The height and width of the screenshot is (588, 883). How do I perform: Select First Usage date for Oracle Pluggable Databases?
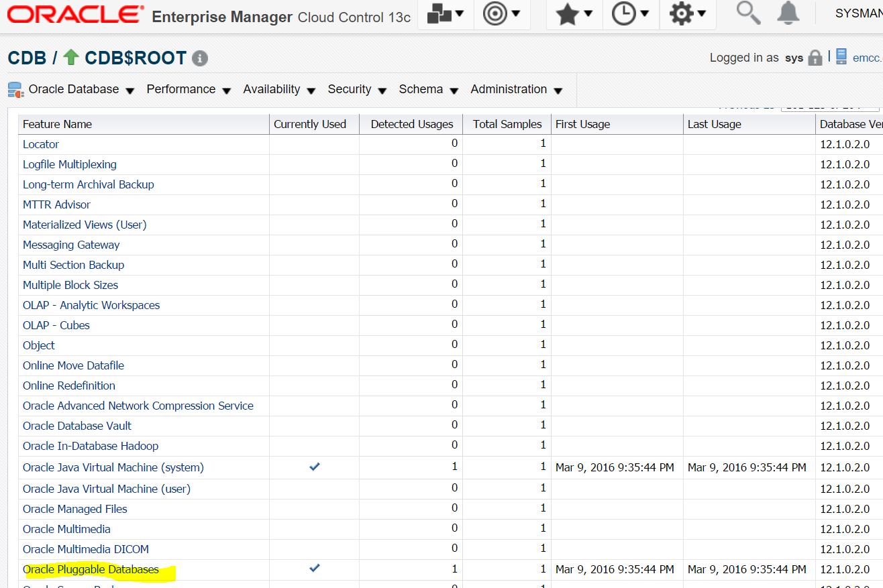[x=615, y=569]
